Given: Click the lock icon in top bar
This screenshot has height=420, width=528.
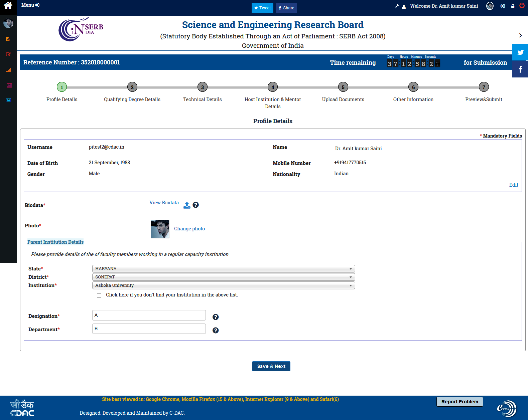Looking at the screenshot, I should 513,6.
